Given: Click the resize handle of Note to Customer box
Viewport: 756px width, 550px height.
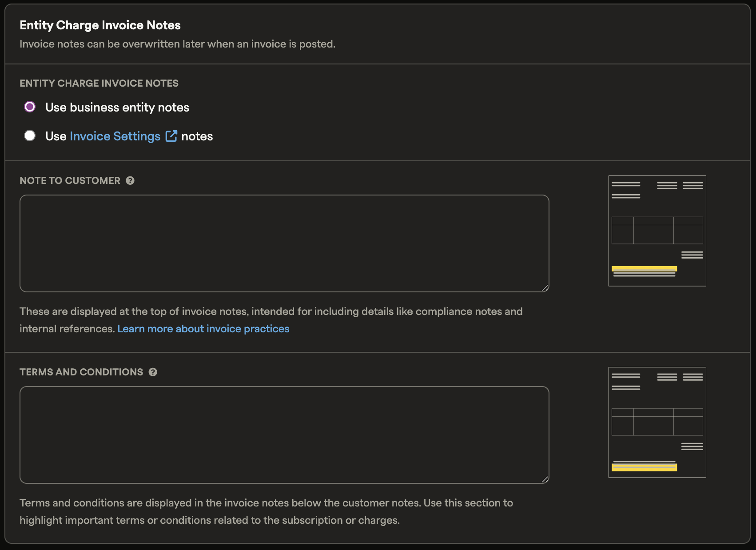Looking at the screenshot, I should [x=545, y=288].
